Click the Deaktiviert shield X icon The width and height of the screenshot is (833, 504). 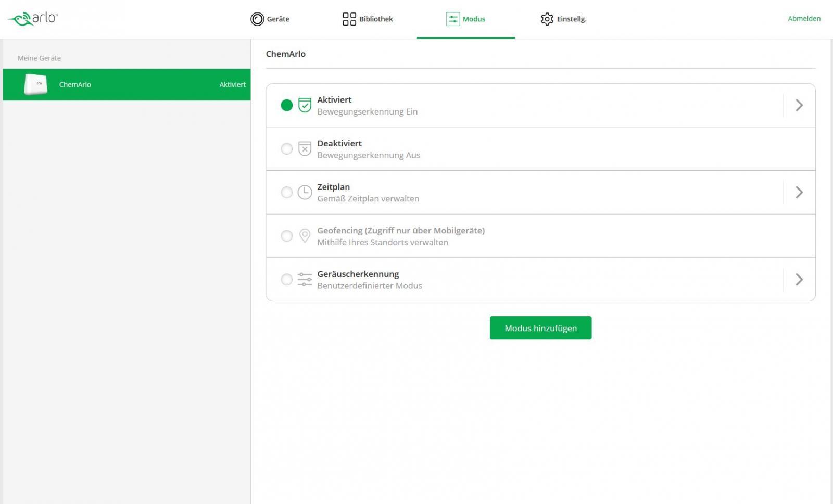(305, 149)
